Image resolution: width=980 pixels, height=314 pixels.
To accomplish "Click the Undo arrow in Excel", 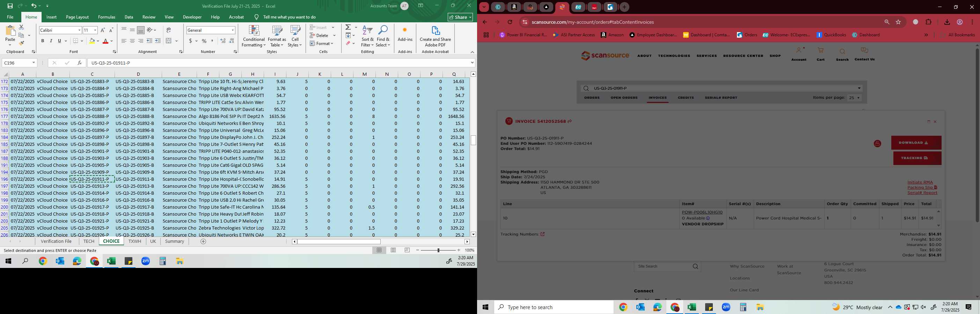I will click(x=34, y=6).
